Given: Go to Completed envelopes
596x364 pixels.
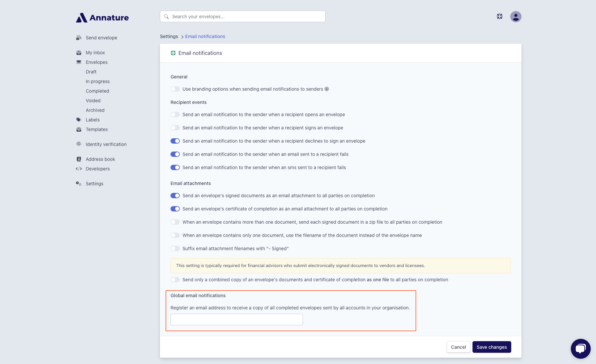Looking at the screenshot, I should point(97,91).
